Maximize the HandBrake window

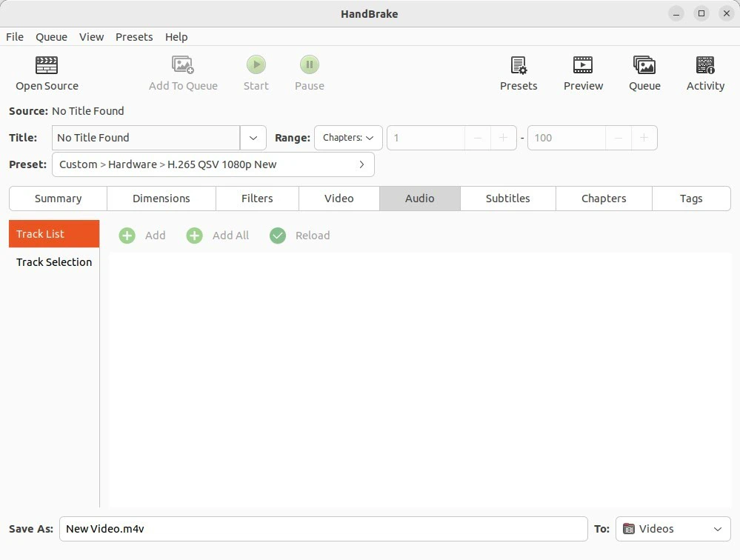coord(701,13)
